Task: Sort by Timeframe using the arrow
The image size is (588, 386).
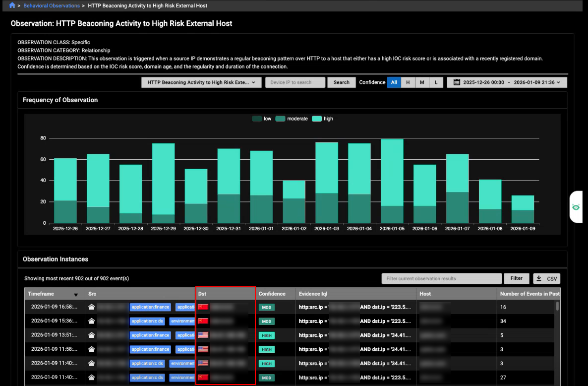Action: click(76, 294)
